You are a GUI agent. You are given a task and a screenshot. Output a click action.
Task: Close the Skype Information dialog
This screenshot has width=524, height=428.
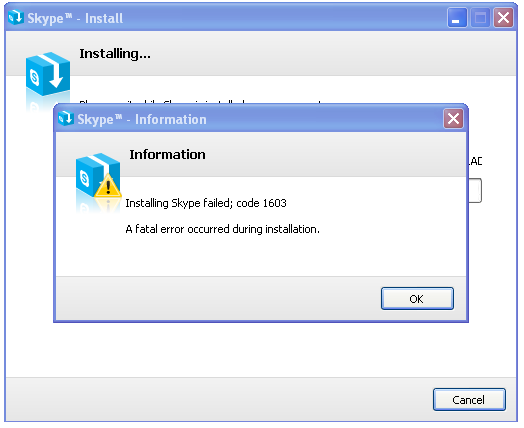pyautogui.click(x=453, y=119)
